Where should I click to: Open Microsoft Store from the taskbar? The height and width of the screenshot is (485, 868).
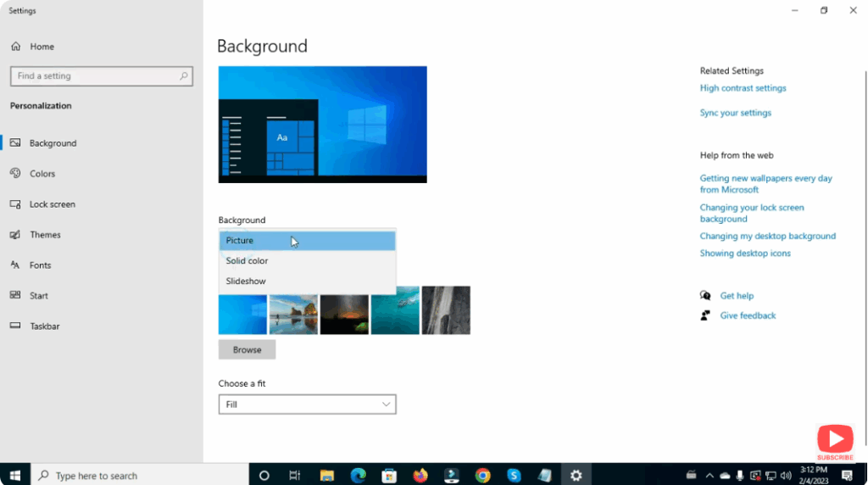(x=389, y=475)
